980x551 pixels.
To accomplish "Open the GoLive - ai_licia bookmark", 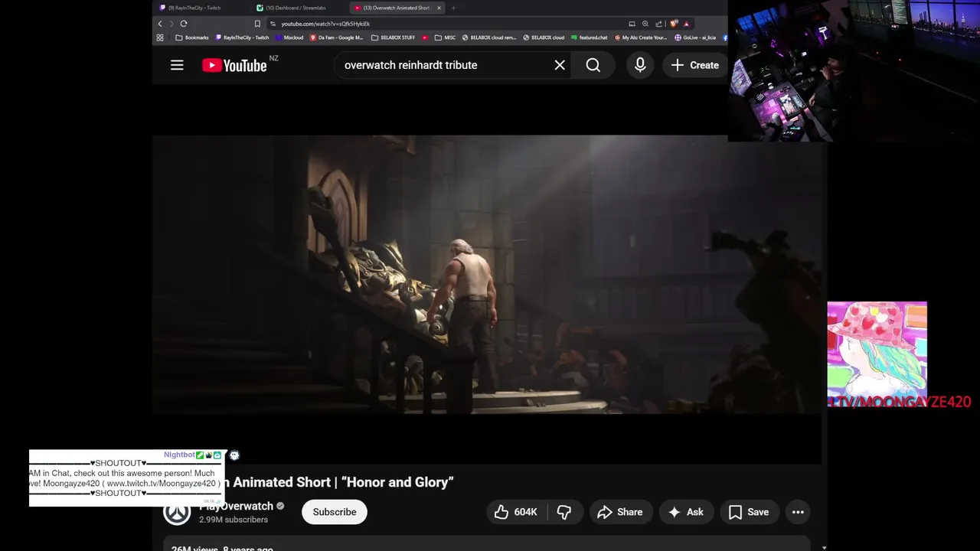I will (695, 37).
